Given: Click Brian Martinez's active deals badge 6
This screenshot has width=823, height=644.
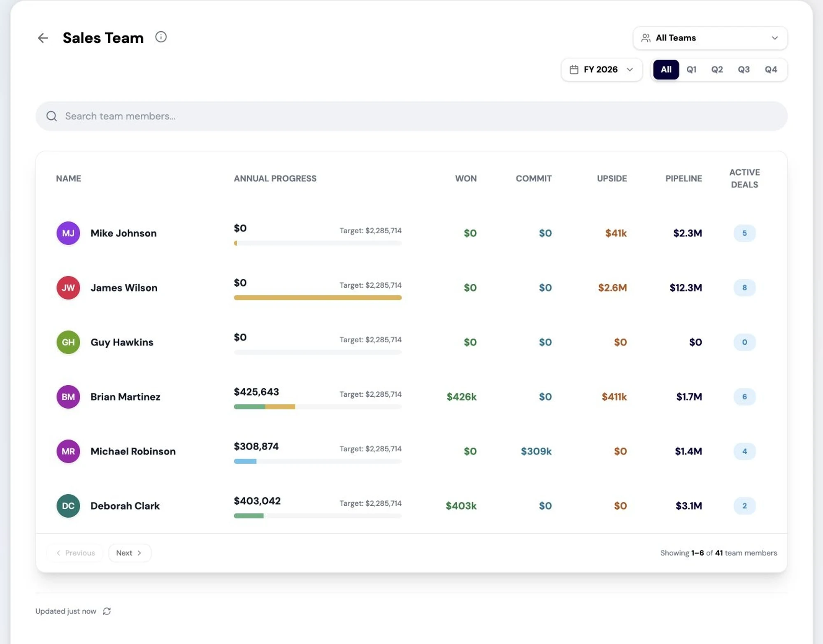Looking at the screenshot, I should (x=744, y=397).
